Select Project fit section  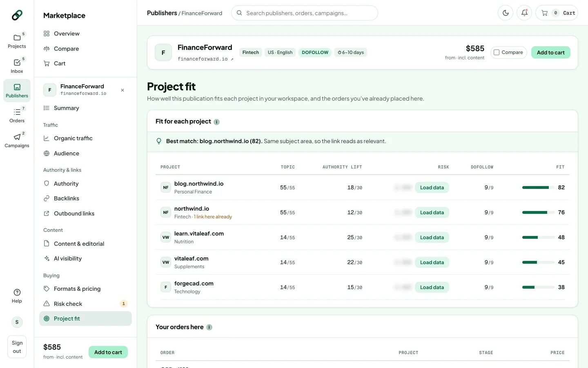tap(85, 319)
